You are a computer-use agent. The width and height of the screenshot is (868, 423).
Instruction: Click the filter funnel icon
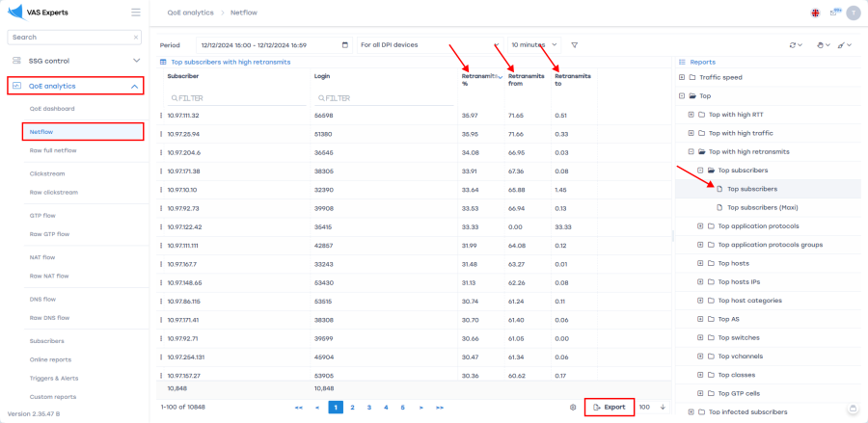(x=575, y=45)
